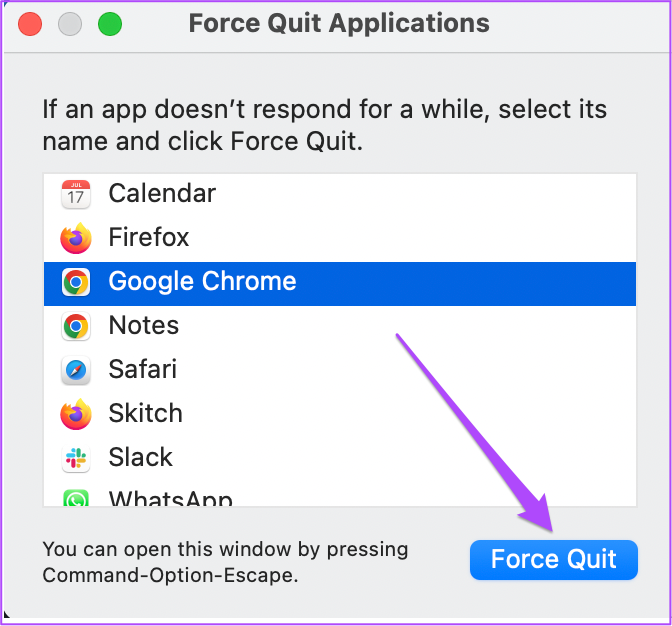Choose Google Chrome from the list
Viewport: 672px width, 626px height.
coord(340,284)
